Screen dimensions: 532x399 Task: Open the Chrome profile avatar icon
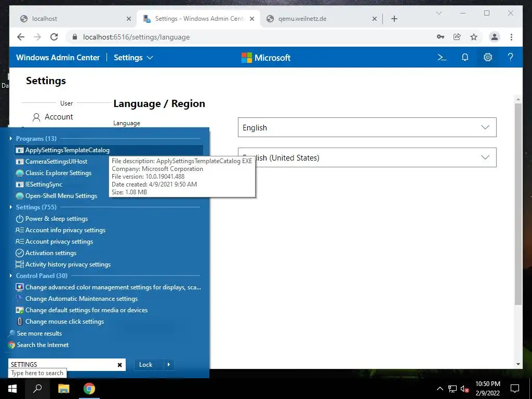495,37
